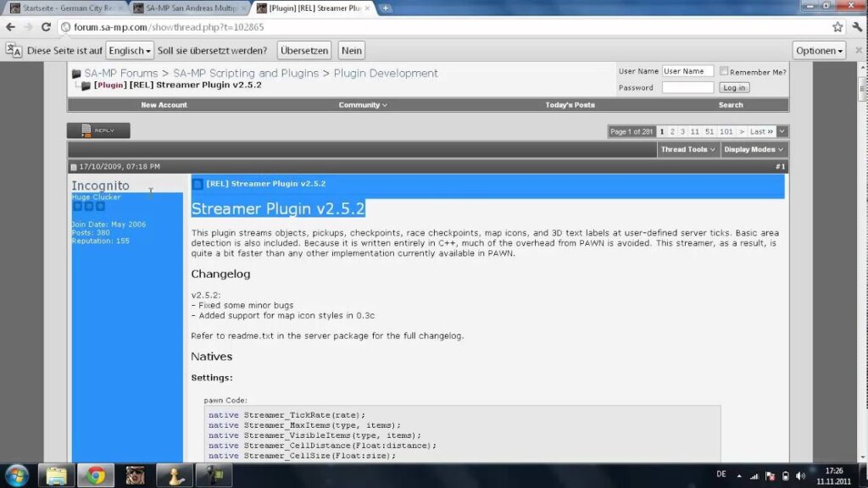868x488 pixels.
Task: Open a new tab with the plus button
Action: [x=386, y=8]
